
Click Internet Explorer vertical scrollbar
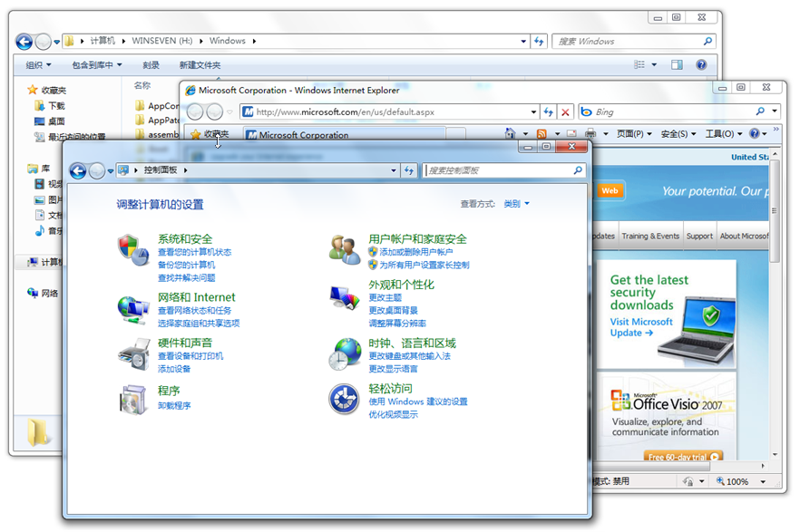click(775, 211)
